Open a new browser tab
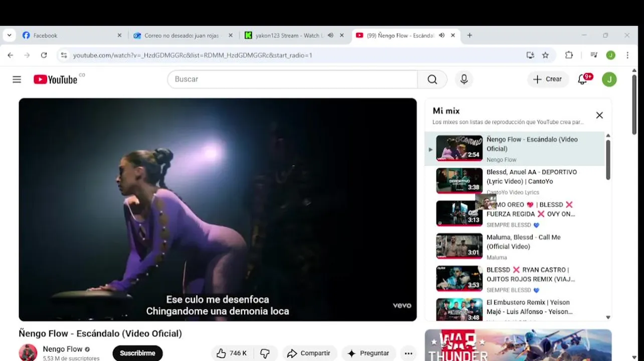 (x=469, y=36)
